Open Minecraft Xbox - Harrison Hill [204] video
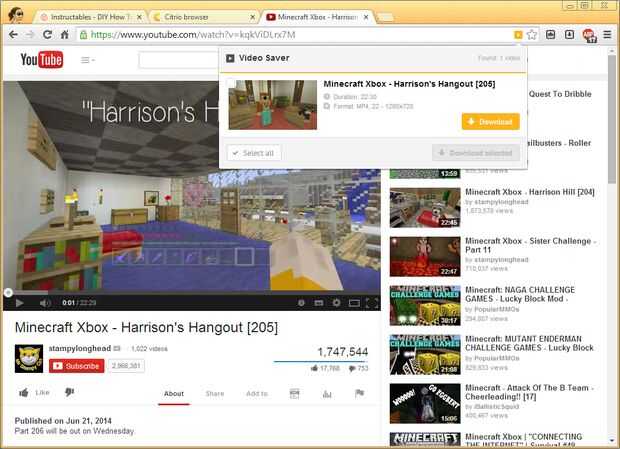 [530, 192]
